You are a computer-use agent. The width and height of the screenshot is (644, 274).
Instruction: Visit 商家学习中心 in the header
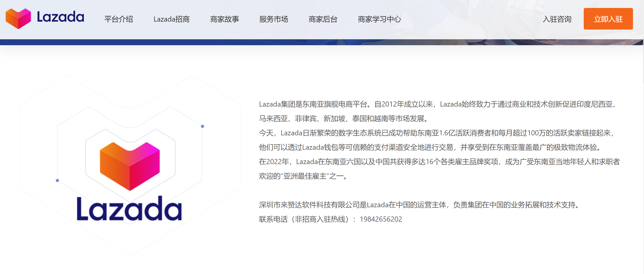379,19
